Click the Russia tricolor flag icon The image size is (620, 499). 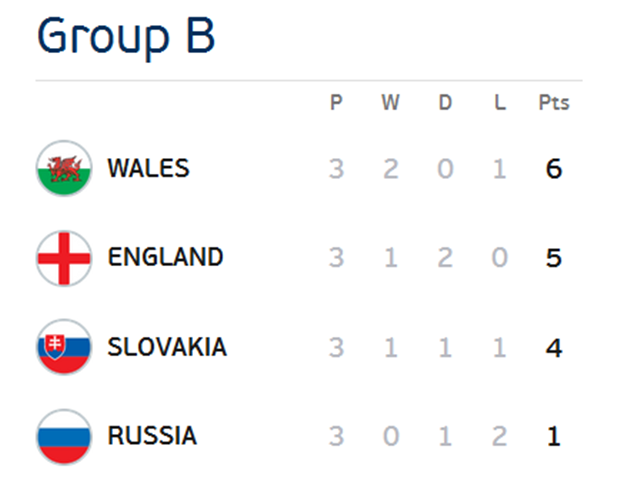(64, 437)
